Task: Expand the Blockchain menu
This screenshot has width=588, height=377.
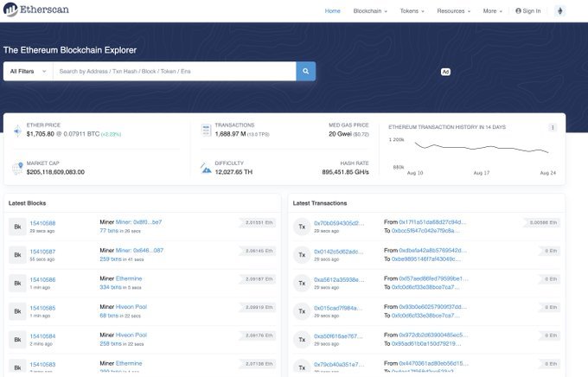Action: (370, 11)
